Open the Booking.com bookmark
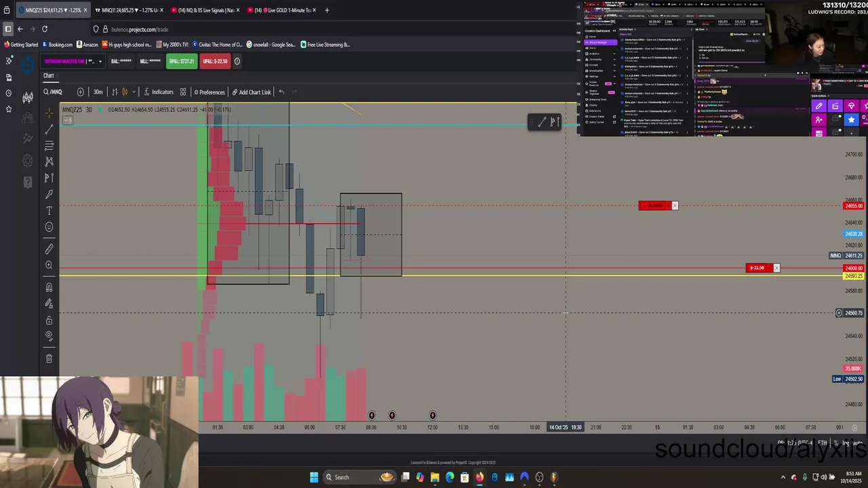The width and height of the screenshot is (868, 488). (x=57, y=45)
